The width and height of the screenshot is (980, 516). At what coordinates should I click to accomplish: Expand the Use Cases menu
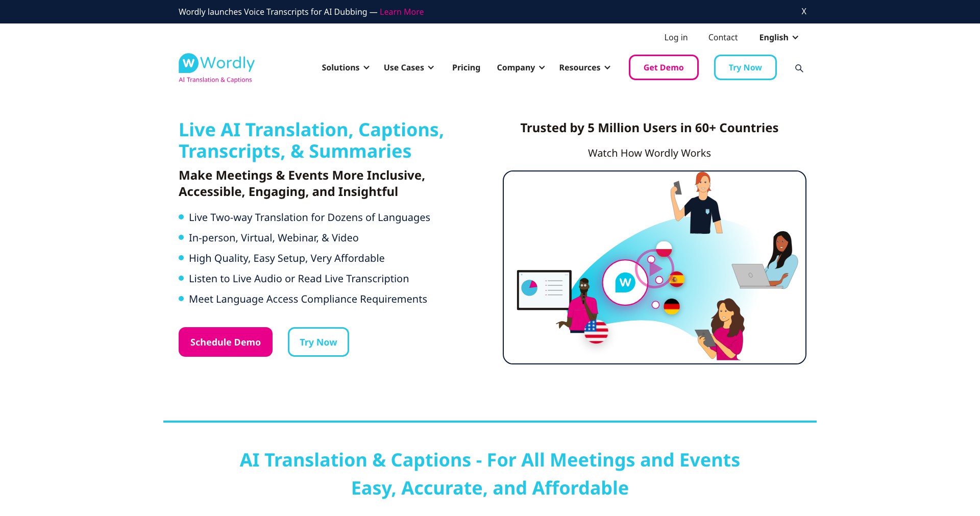[409, 67]
